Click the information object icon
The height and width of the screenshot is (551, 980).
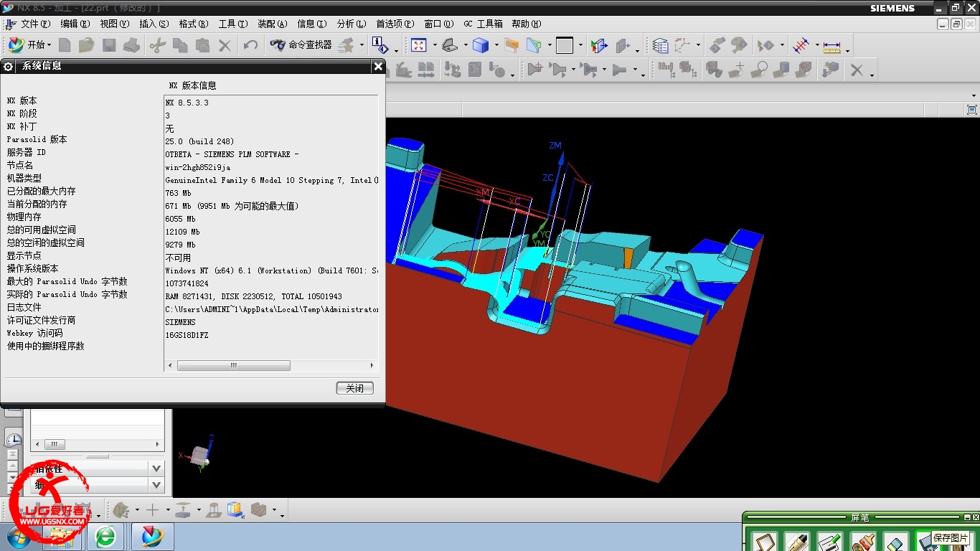click(x=381, y=45)
